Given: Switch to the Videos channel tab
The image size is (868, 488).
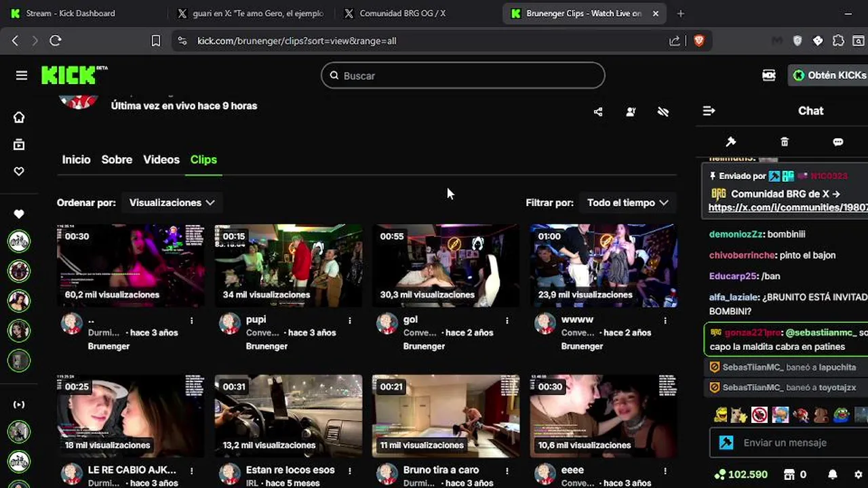Looking at the screenshot, I should 161,160.
